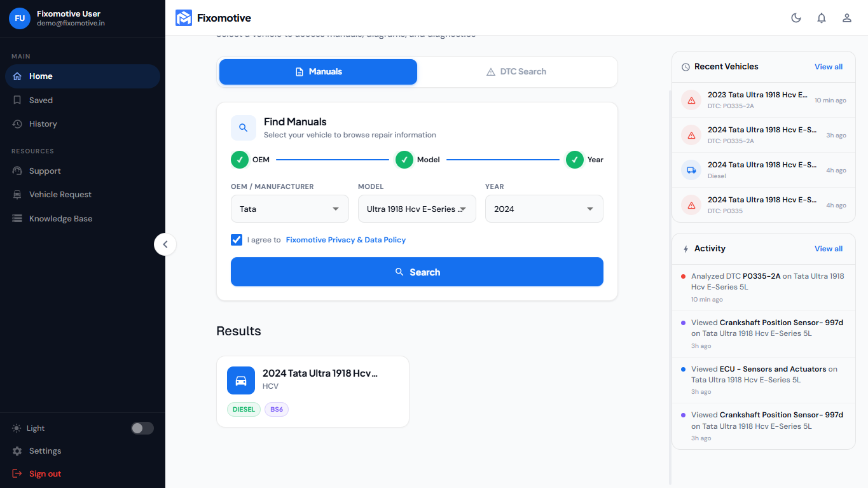Click demo@fixomotive.in email text

[x=71, y=24]
